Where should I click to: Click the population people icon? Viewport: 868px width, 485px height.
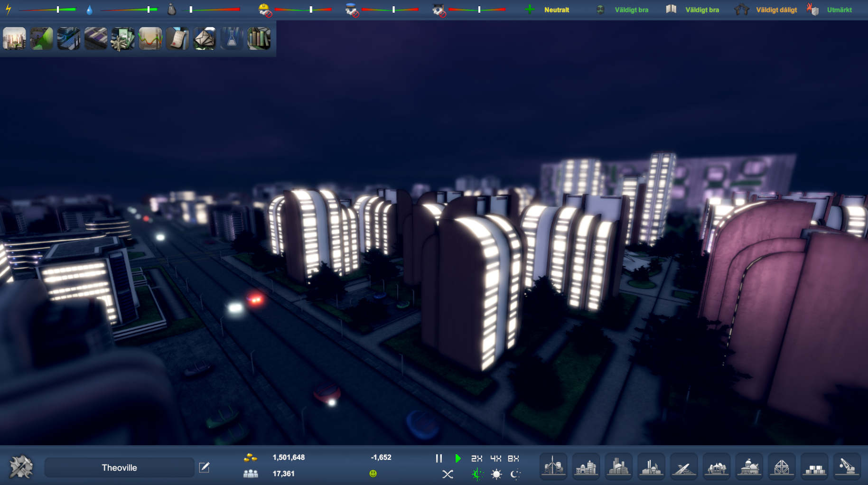[x=251, y=474]
